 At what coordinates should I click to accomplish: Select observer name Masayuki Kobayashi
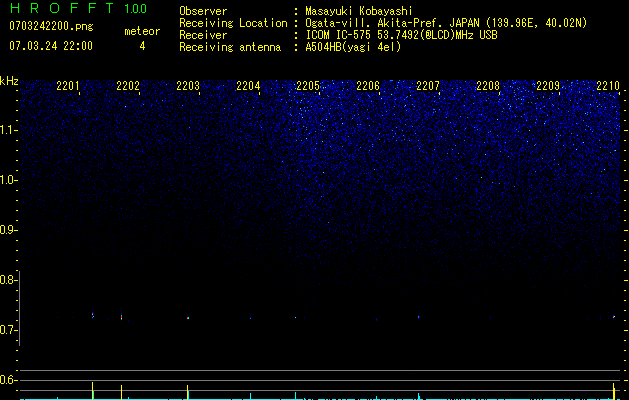coord(359,11)
